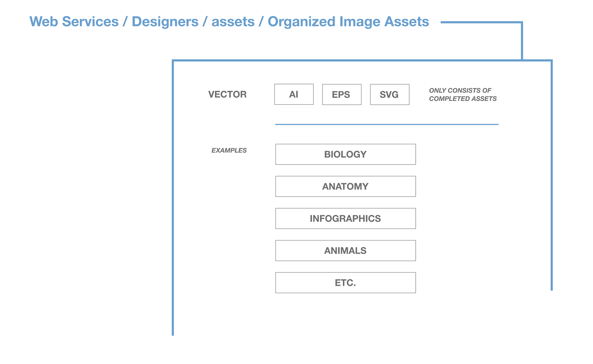
Task: Open the ANATOMY category box
Action: tap(345, 186)
